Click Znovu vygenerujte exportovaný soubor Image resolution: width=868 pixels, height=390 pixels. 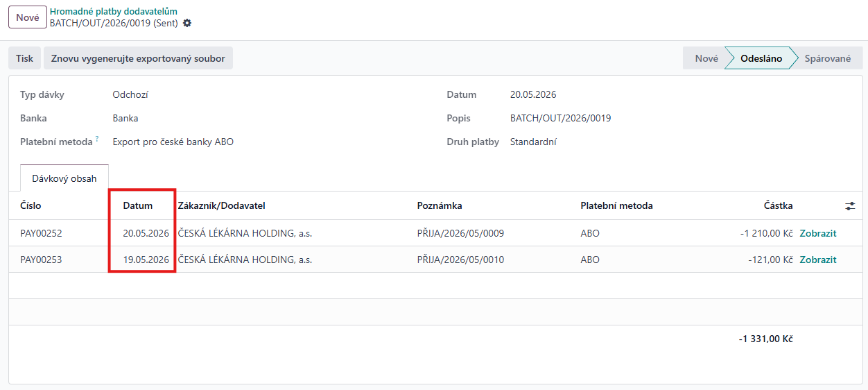[138, 58]
